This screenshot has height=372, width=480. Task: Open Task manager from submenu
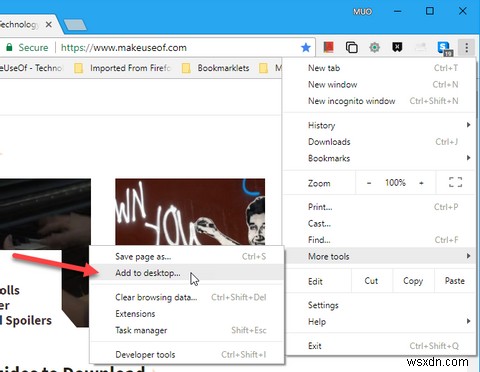click(x=187, y=330)
